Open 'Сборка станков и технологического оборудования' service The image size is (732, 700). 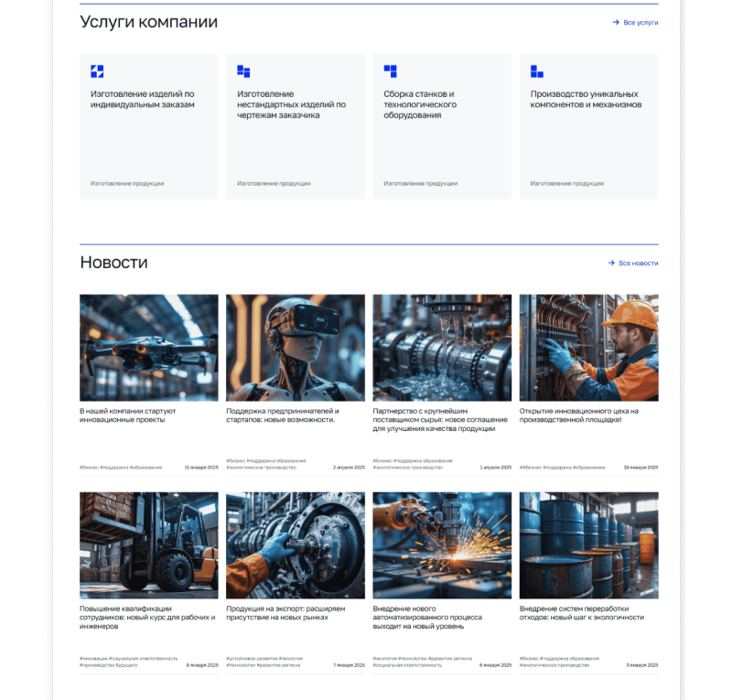pyautogui.click(x=420, y=104)
